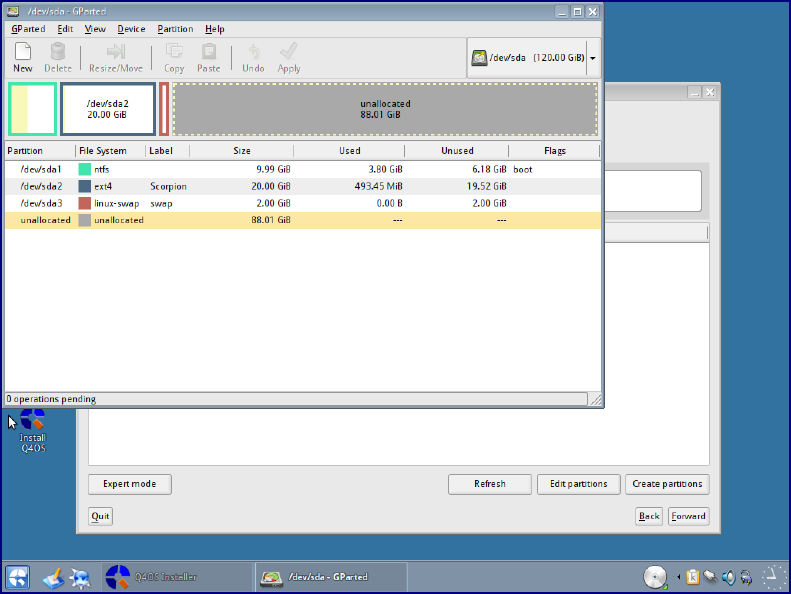Screen dimensions: 791x594
Task: Expand the system tray hidden icons arrow
Action: pyautogui.click(x=679, y=577)
